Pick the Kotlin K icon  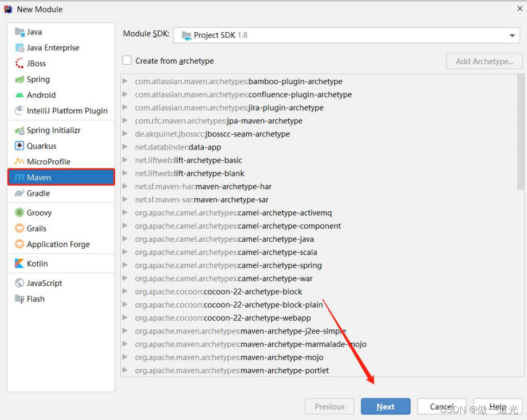click(19, 264)
